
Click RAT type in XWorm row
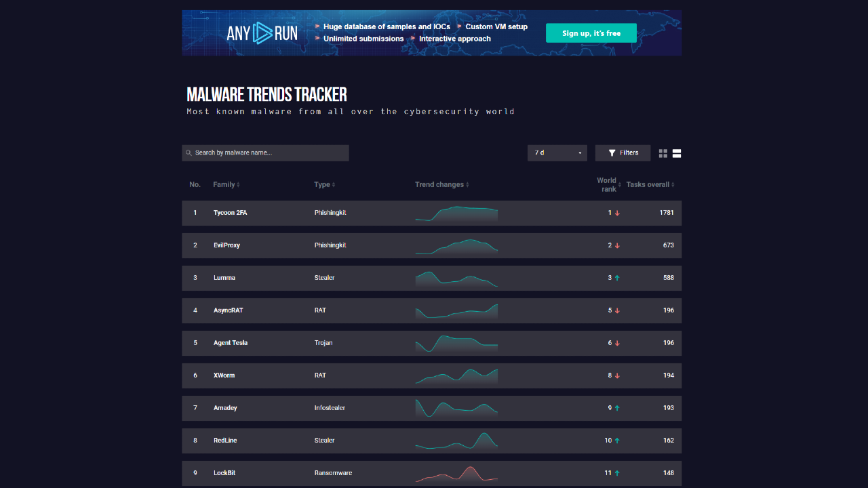tap(320, 375)
